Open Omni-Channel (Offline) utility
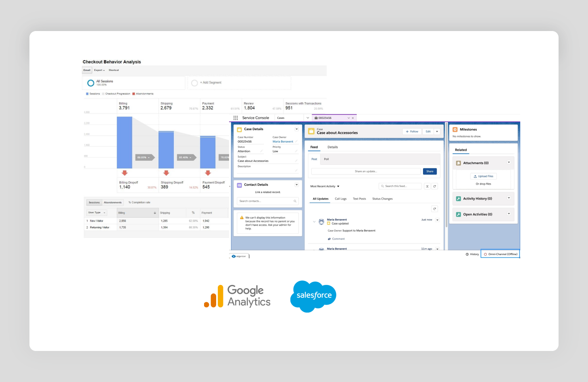This screenshot has width=588, height=382. 500,254
